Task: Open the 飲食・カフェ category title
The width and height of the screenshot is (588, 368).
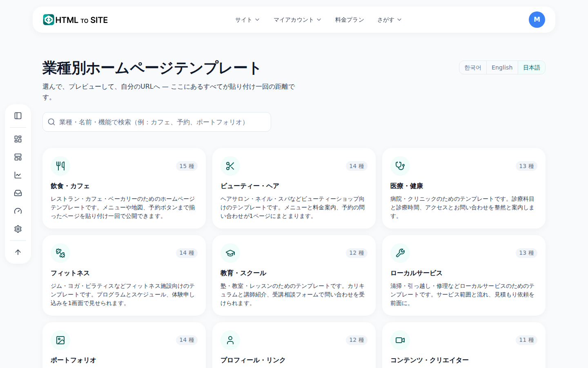Action: [x=70, y=186]
